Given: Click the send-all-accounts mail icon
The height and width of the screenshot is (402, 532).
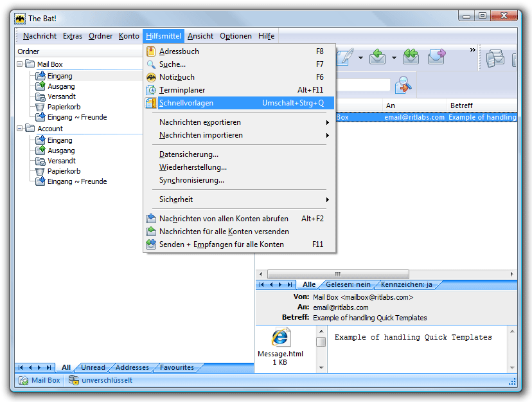Looking at the screenshot, I should coord(151,232).
